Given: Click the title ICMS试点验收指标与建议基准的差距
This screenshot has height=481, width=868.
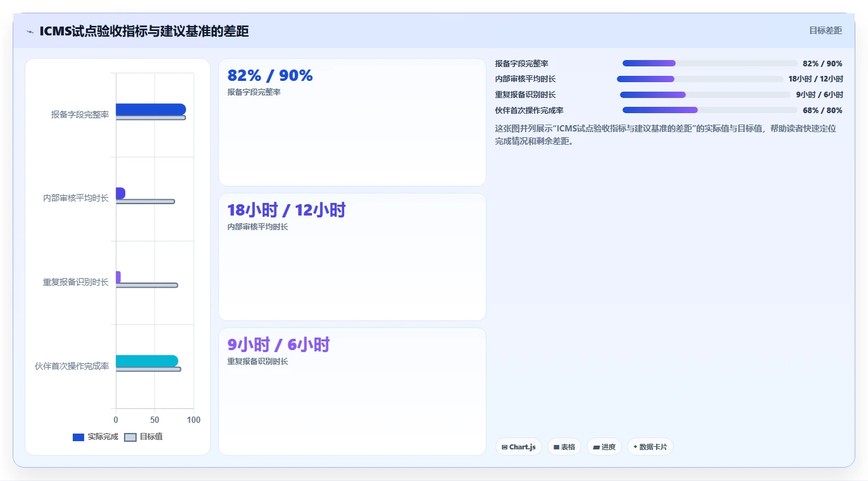Looking at the screenshot, I should click(x=144, y=32).
